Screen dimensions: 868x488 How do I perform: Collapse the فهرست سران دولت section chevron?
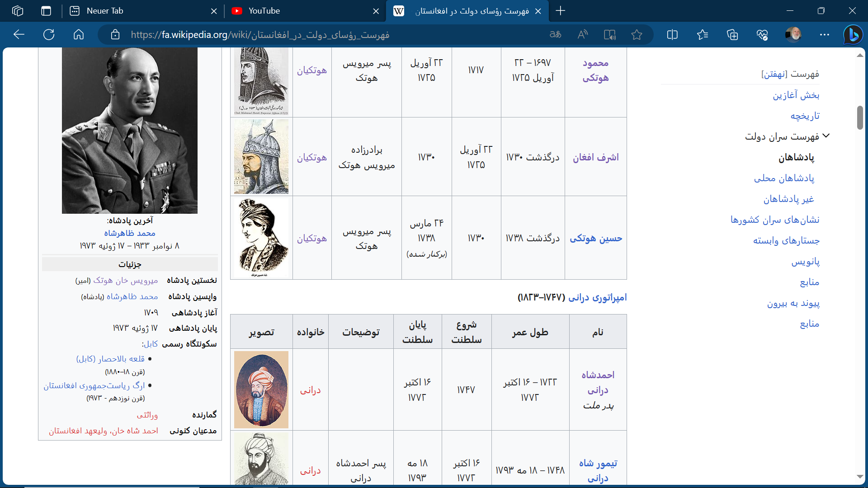[826, 136]
